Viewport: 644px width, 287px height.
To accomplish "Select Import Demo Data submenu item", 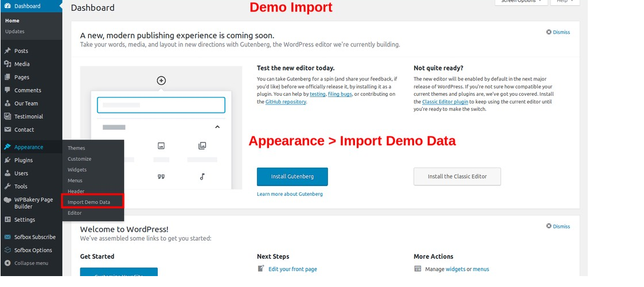I will click(89, 202).
